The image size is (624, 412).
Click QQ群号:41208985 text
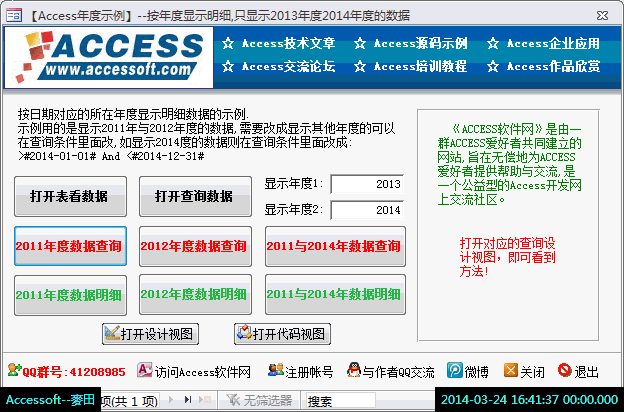pyautogui.click(x=74, y=372)
